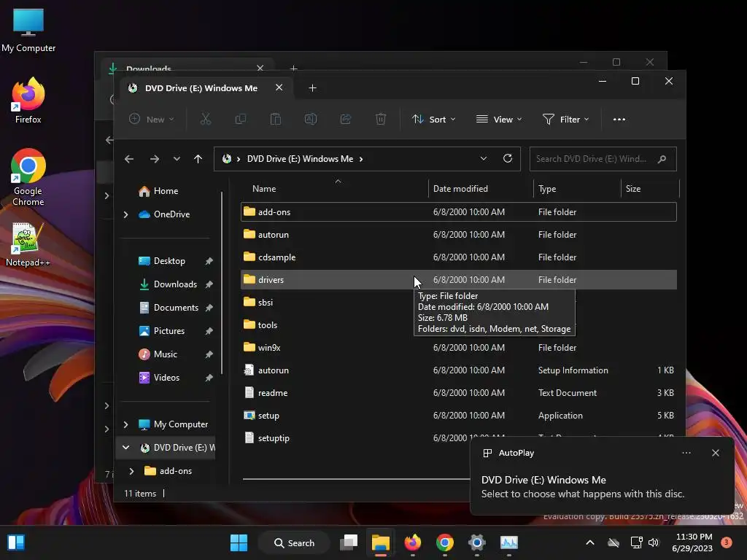Open the New dropdown menu

pos(152,119)
